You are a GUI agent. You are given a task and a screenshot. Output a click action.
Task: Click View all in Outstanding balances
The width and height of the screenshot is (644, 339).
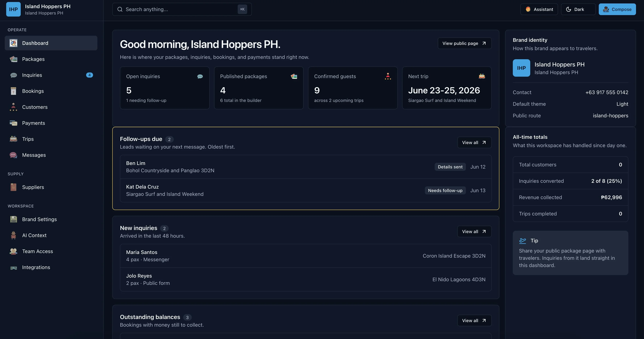point(474,320)
